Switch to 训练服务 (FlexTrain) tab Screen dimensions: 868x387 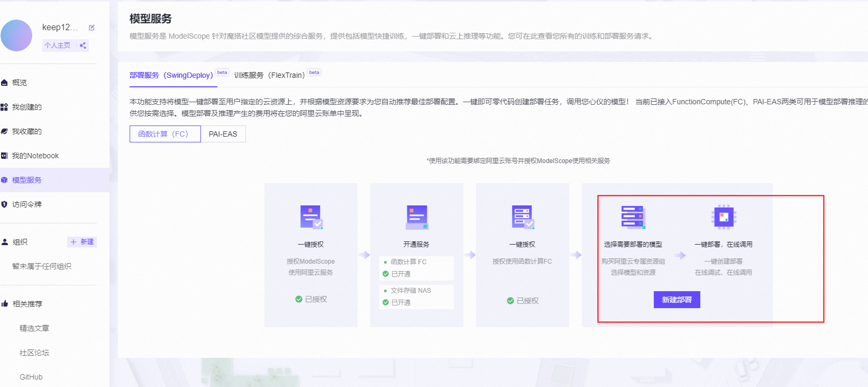pos(270,75)
